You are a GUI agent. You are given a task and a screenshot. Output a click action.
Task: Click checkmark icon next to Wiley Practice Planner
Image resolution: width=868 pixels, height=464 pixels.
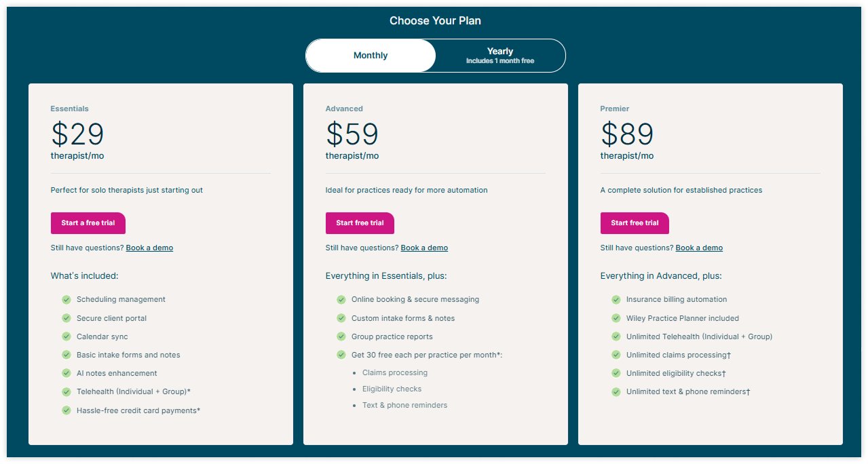(x=616, y=318)
